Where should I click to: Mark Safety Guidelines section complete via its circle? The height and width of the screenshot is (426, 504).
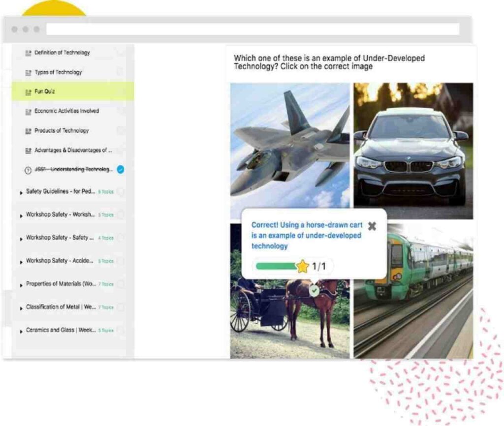pos(121,192)
